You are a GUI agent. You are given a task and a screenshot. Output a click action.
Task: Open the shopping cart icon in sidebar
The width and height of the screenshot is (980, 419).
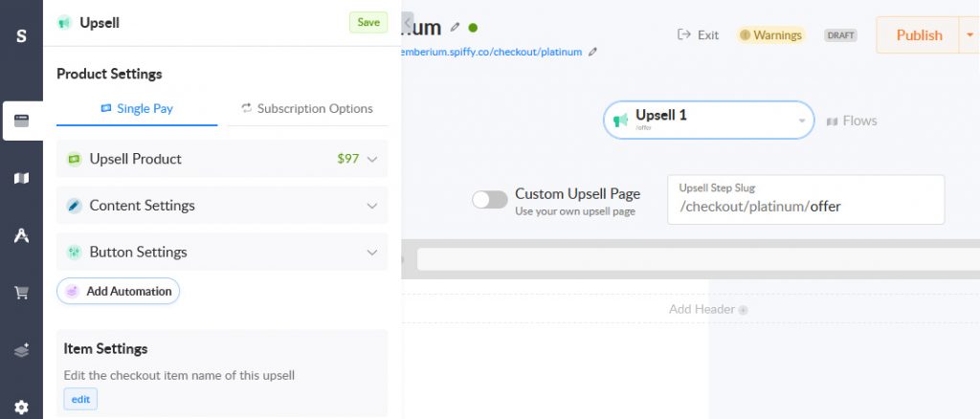point(21,292)
